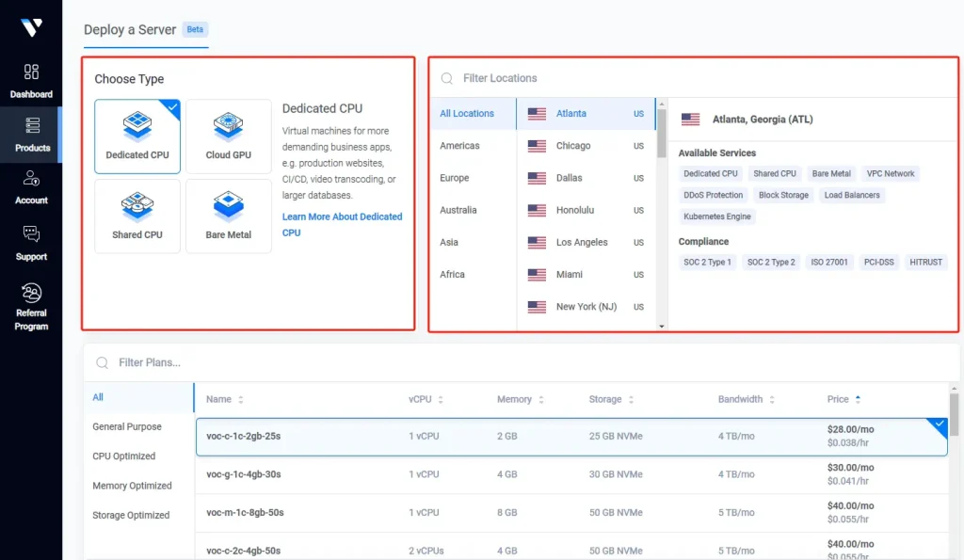Open Learn More About Dedicated CPU link
Screen dimensions: 964x560
(342, 225)
